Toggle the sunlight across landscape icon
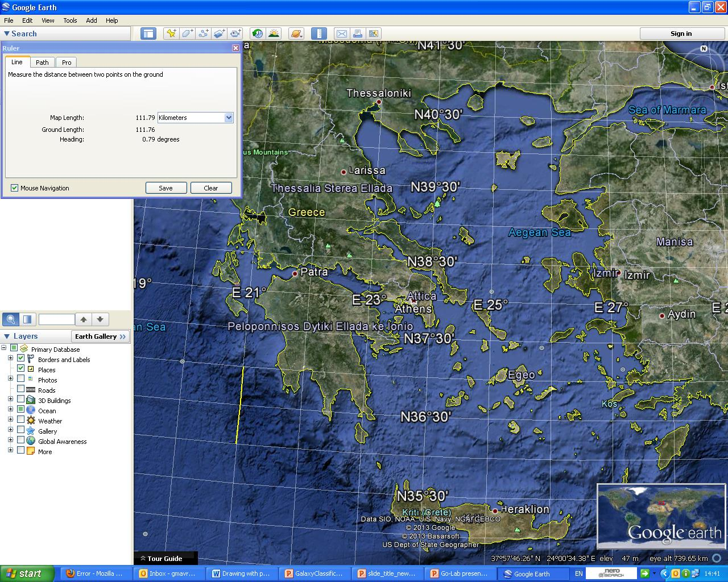The image size is (728, 582). click(x=274, y=34)
